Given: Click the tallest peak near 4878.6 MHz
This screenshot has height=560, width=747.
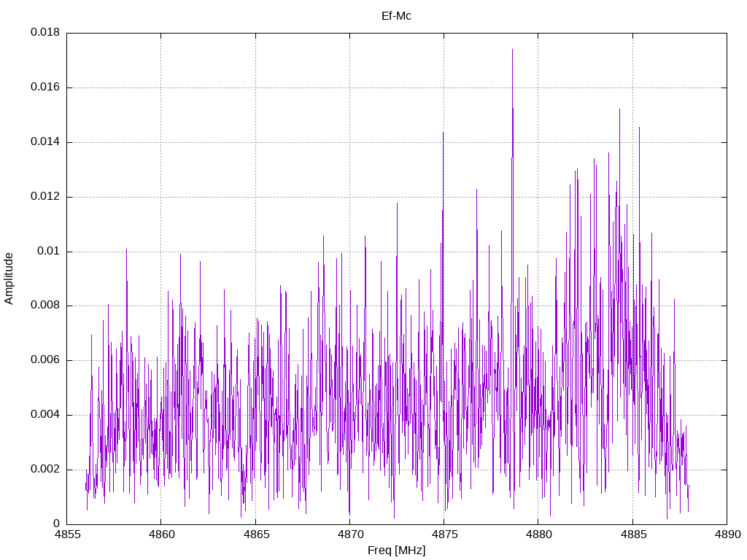Looking at the screenshot, I should click(512, 50).
